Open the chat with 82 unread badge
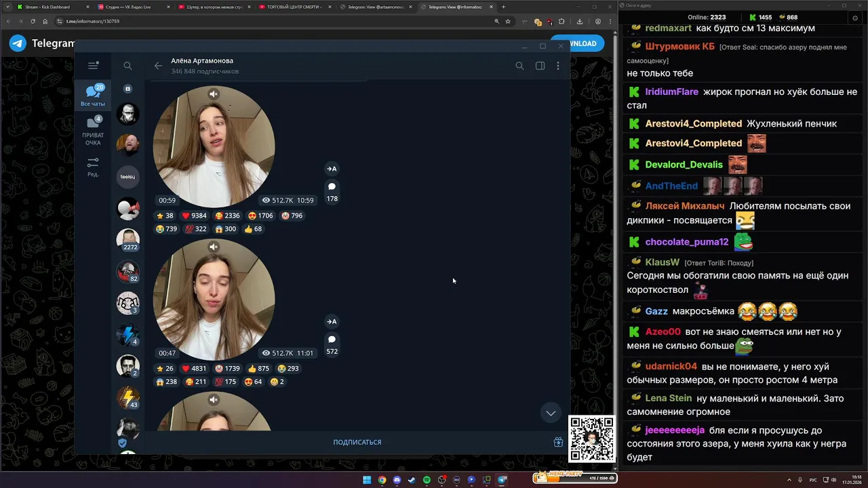This screenshot has width=868, height=488. [127, 272]
